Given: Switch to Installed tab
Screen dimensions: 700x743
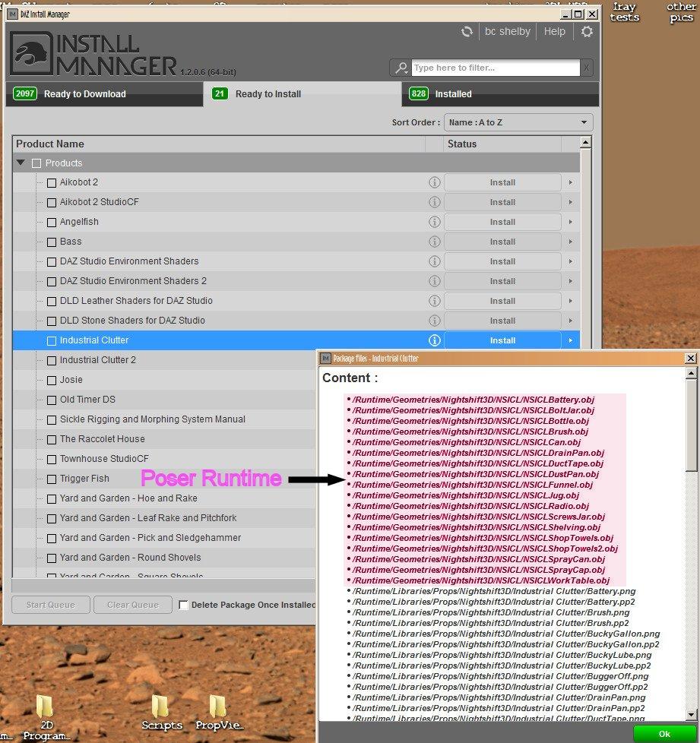Looking at the screenshot, I should tap(500, 93).
